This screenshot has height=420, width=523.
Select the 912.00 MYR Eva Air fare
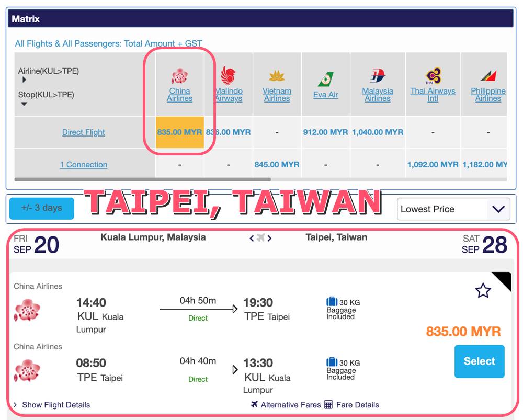pos(325,132)
